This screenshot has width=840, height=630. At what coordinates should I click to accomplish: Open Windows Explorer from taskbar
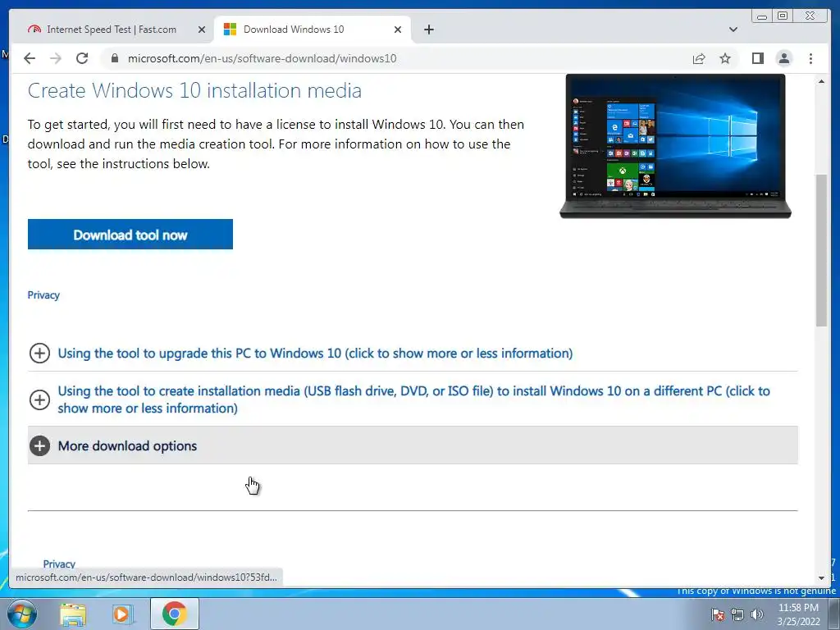pyautogui.click(x=73, y=614)
